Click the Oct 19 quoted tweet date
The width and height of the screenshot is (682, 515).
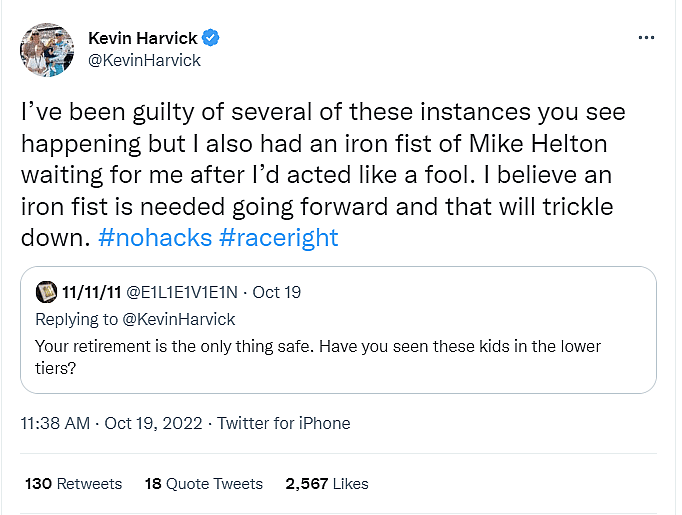coord(276,293)
